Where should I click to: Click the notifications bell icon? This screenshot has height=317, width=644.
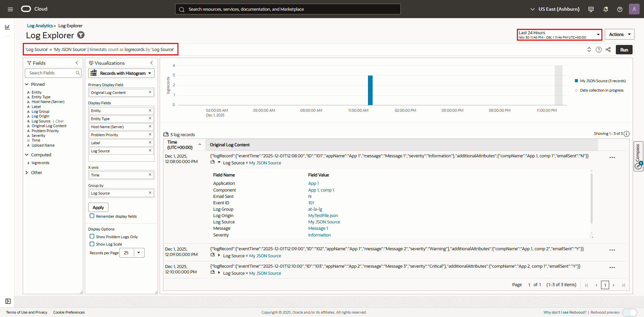(x=605, y=9)
